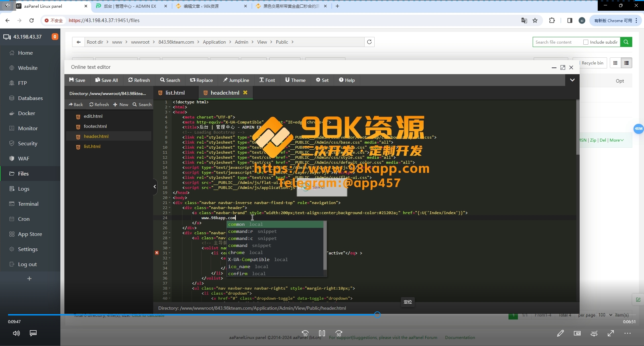
Task: Fold code at line 3 head
Action: point(170,112)
